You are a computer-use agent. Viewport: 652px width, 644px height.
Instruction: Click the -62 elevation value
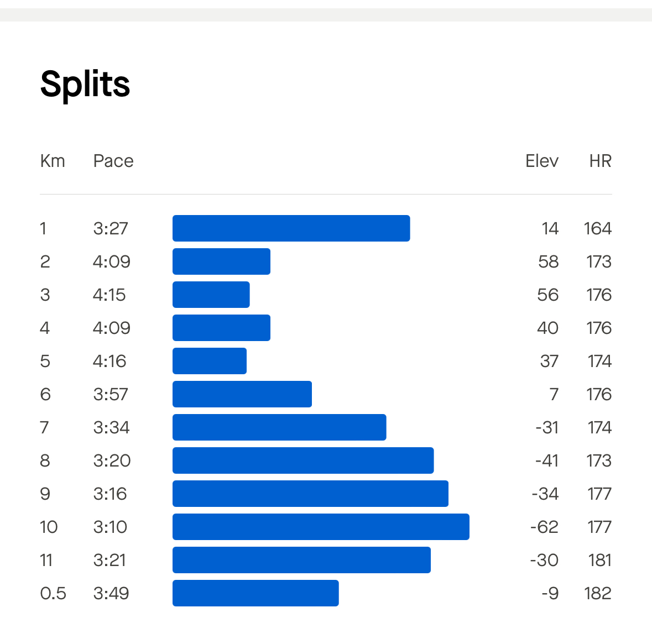[544, 527]
